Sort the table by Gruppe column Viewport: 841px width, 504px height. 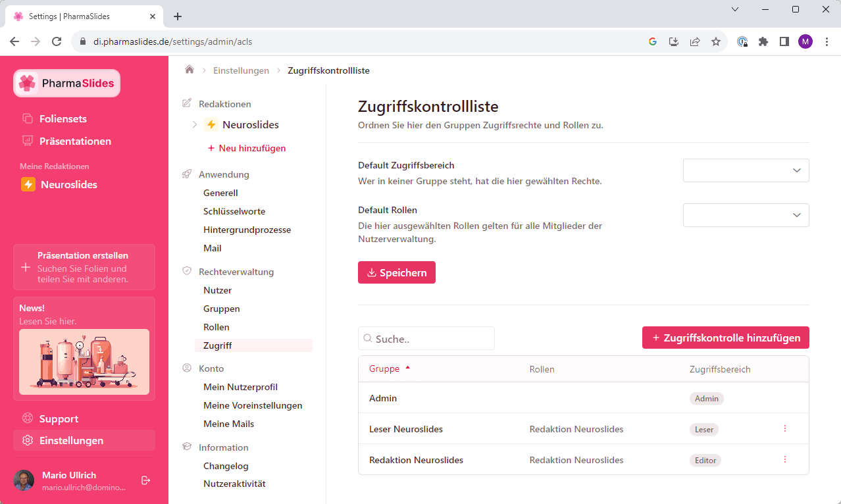(385, 369)
